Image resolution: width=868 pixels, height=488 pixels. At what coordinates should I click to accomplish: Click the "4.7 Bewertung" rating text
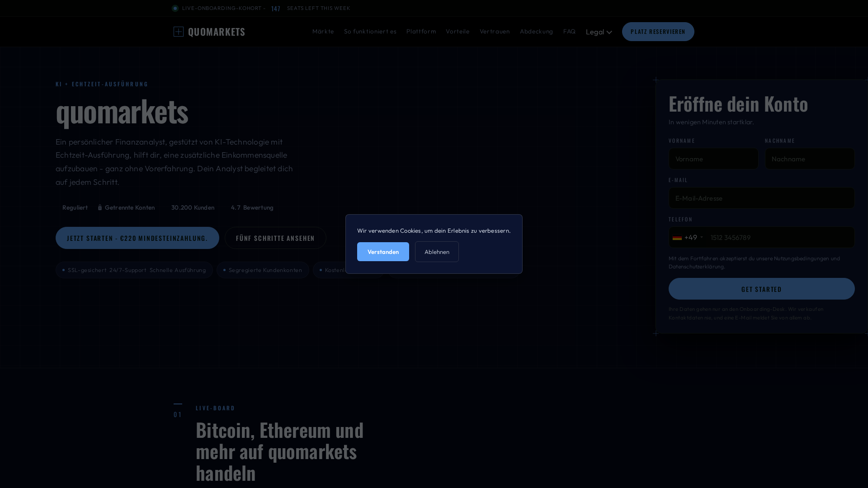click(x=252, y=207)
